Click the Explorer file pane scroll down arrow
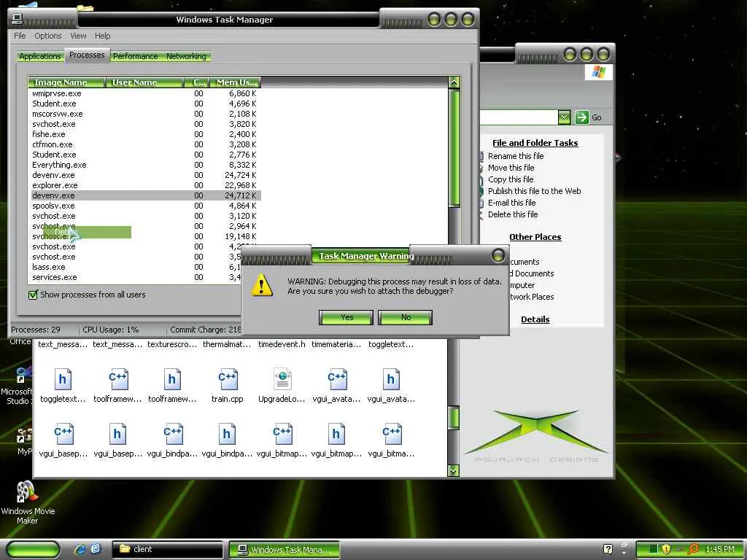This screenshot has width=747, height=560. pos(453,470)
